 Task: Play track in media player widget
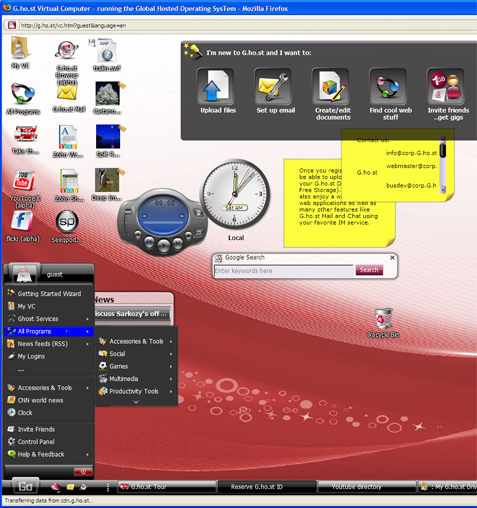163,246
